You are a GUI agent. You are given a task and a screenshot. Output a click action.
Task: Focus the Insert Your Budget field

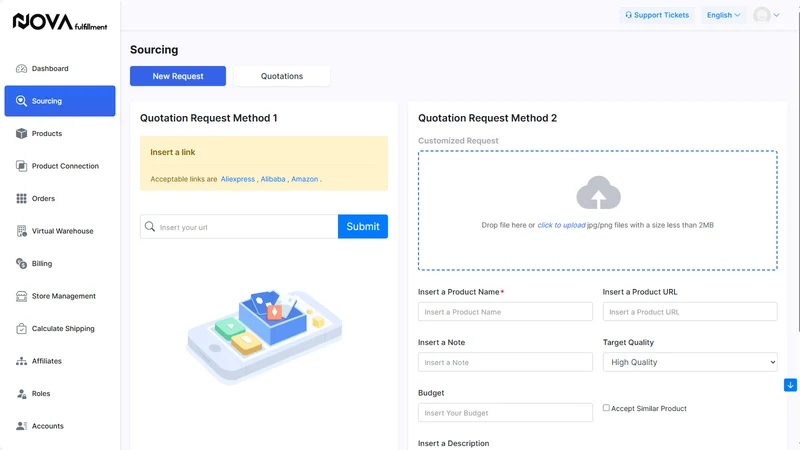pyautogui.click(x=505, y=413)
